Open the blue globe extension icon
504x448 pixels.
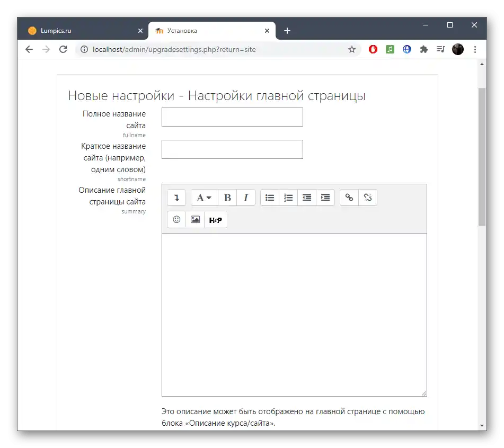coord(407,49)
